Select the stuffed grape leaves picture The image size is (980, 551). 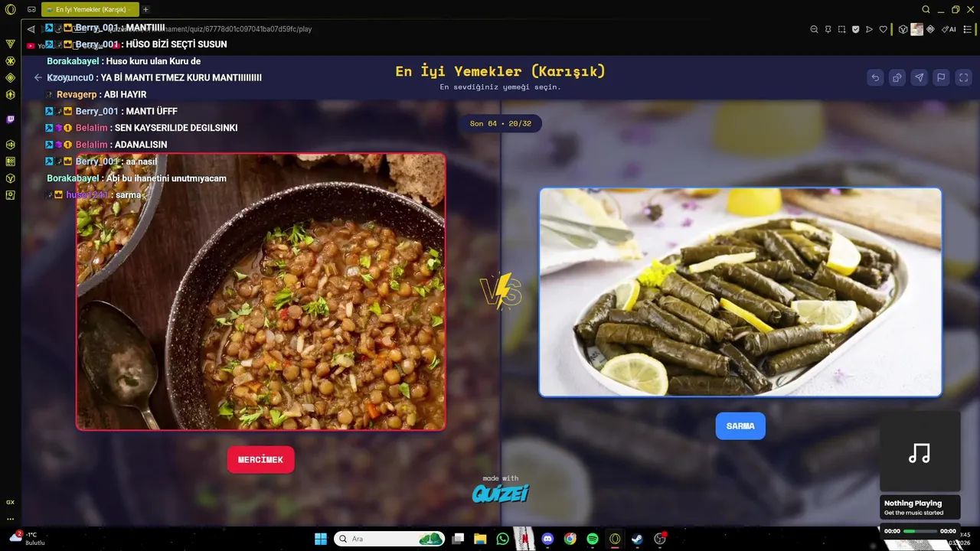point(740,292)
